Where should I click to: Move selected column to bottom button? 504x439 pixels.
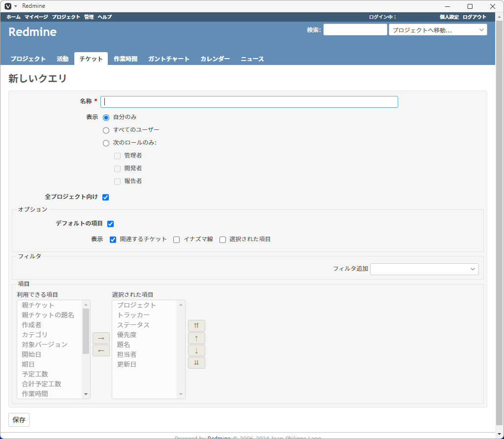coord(196,363)
